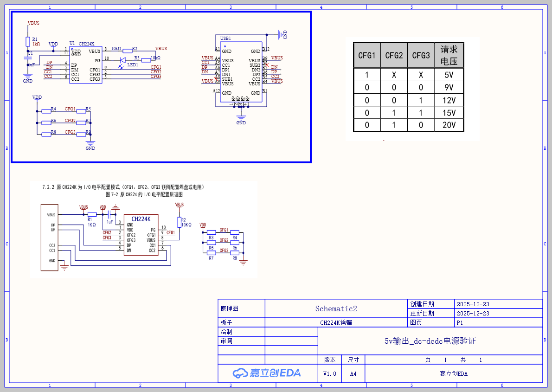Select the 15V cell in the table
The width and height of the screenshot is (552, 392).
[x=449, y=113]
